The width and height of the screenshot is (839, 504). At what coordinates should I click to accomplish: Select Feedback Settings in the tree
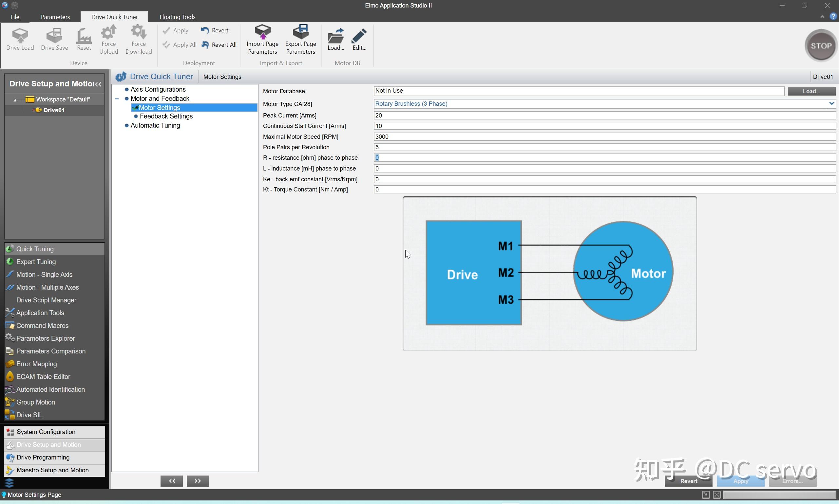166,117
